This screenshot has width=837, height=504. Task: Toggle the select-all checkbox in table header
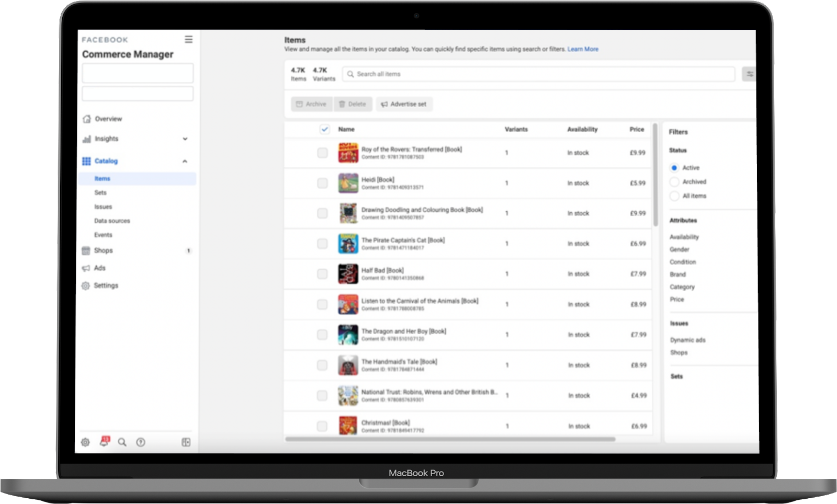click(325, 129)
